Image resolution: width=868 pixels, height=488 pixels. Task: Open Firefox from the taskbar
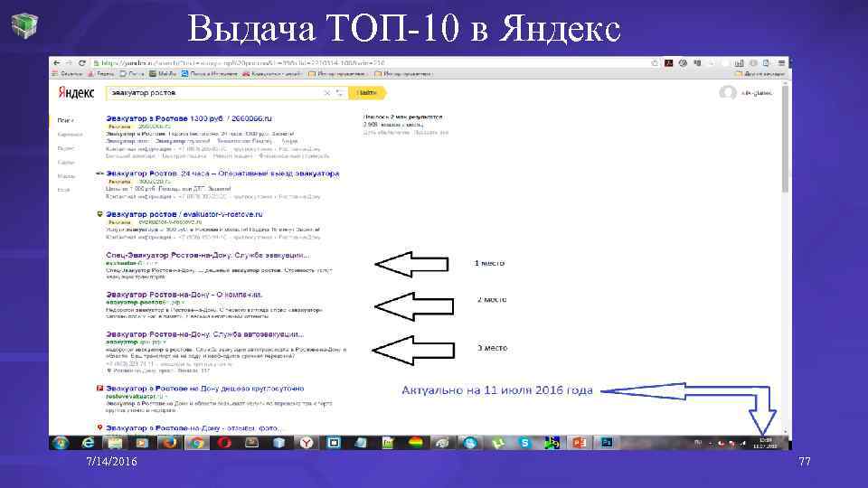(169, 443)
